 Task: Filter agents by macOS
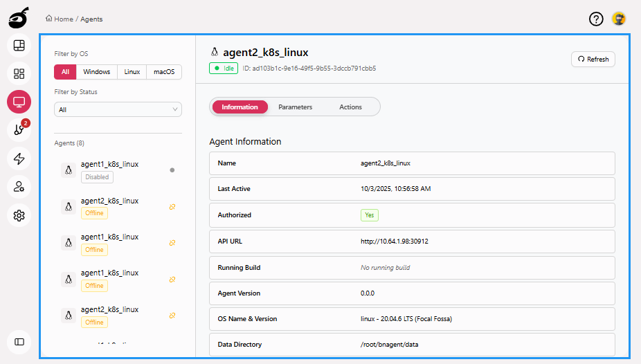click(x=164, y=72)
